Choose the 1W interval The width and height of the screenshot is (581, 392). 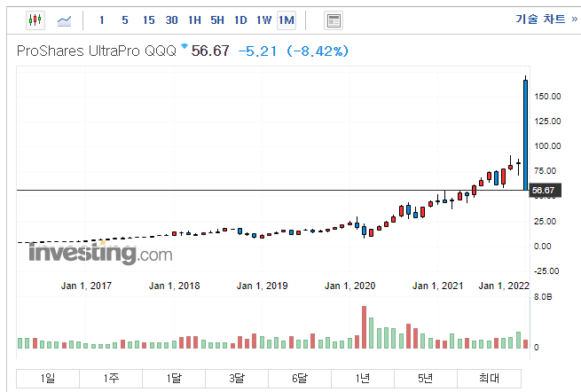pos(263,20)
